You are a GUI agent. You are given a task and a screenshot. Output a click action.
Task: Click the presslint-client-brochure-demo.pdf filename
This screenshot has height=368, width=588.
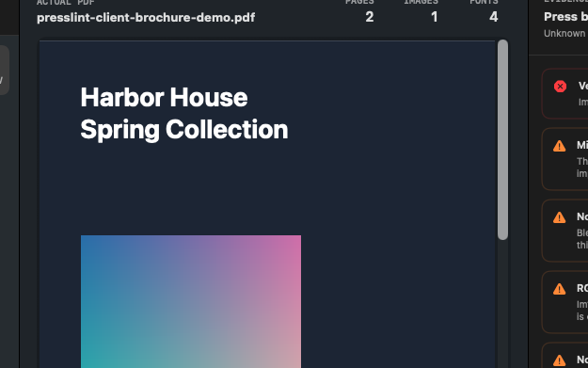coord(146,18)
